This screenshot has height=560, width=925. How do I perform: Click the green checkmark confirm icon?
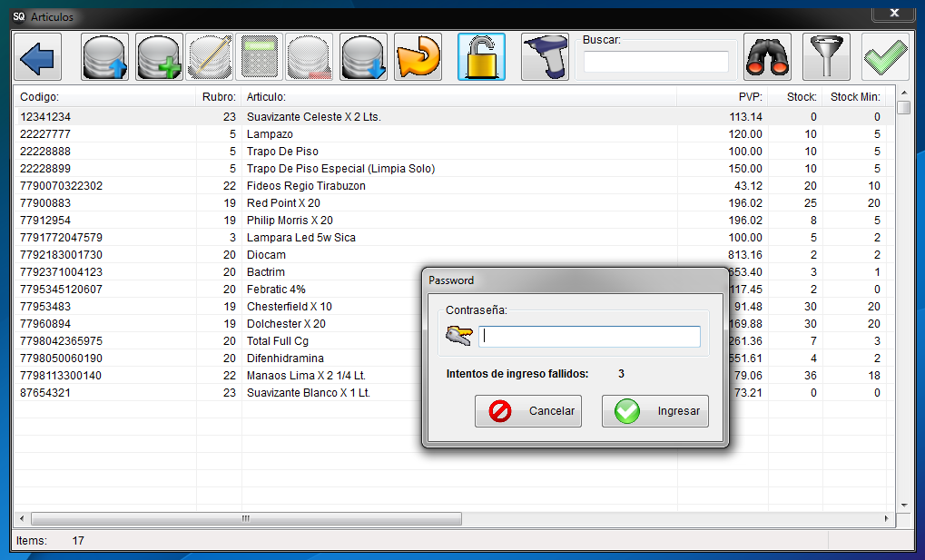click(x=885, y=56)
